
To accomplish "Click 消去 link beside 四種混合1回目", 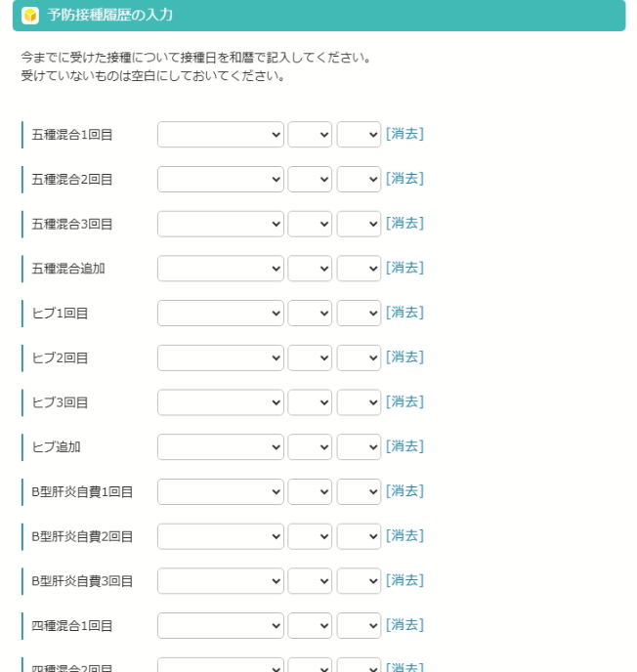I will [x=404, y=625].
